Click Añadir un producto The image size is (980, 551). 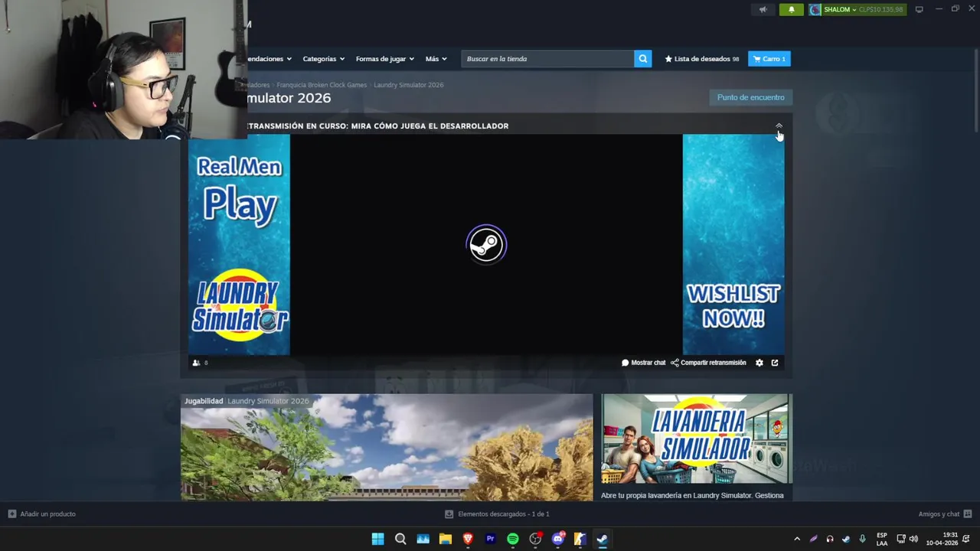tap(42, 514)
